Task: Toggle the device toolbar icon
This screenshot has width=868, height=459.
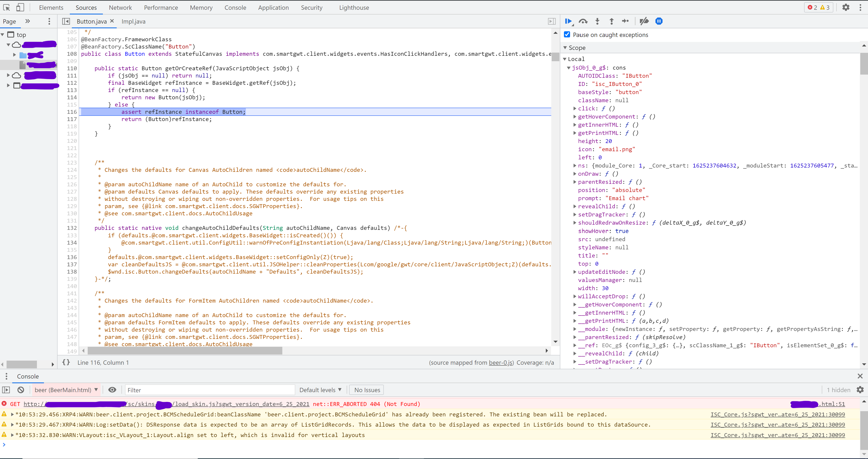Action: pyautogui.click(x=20, y=7)
